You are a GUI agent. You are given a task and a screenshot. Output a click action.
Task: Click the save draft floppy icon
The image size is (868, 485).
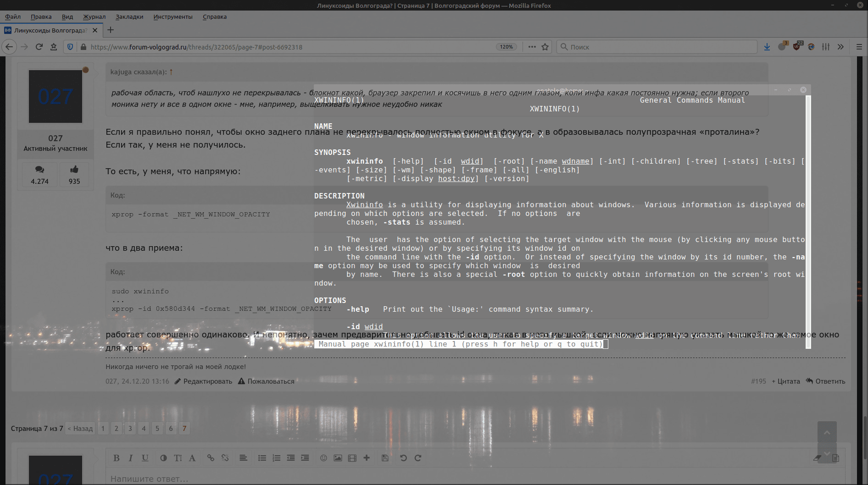(x=385, y=458)
